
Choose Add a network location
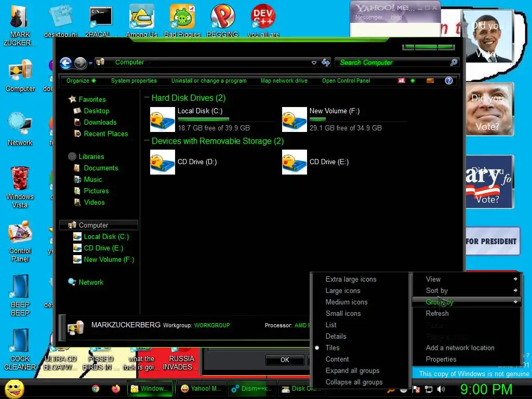(466, 348)
